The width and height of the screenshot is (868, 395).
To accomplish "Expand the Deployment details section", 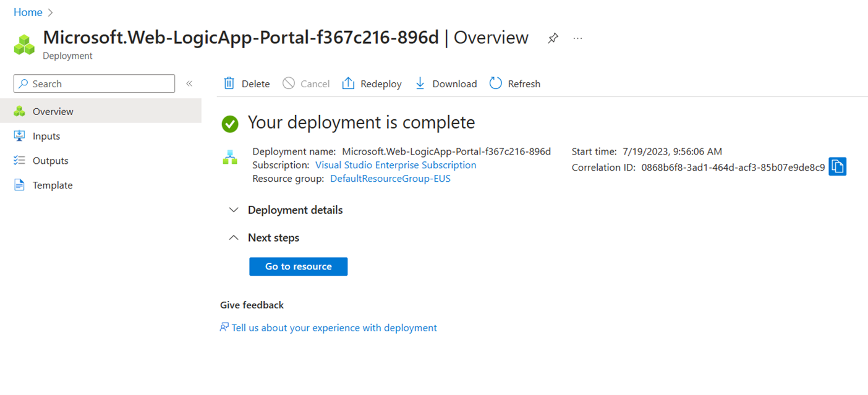I will (286, 210).
